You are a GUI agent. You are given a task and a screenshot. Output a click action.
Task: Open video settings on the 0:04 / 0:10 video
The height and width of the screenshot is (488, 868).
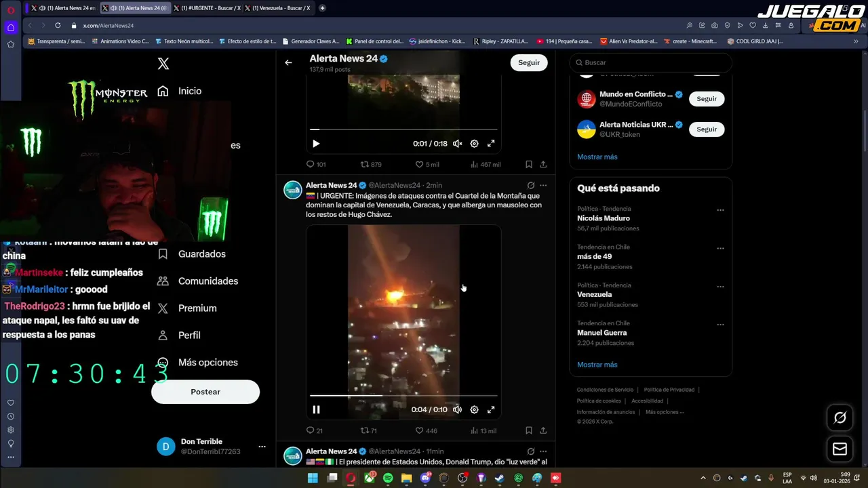coord(474,409)
